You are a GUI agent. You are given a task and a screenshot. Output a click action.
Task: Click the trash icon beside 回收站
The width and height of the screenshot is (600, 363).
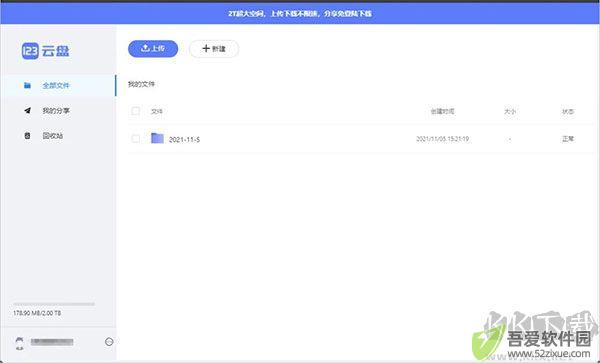tap(27, 136)
